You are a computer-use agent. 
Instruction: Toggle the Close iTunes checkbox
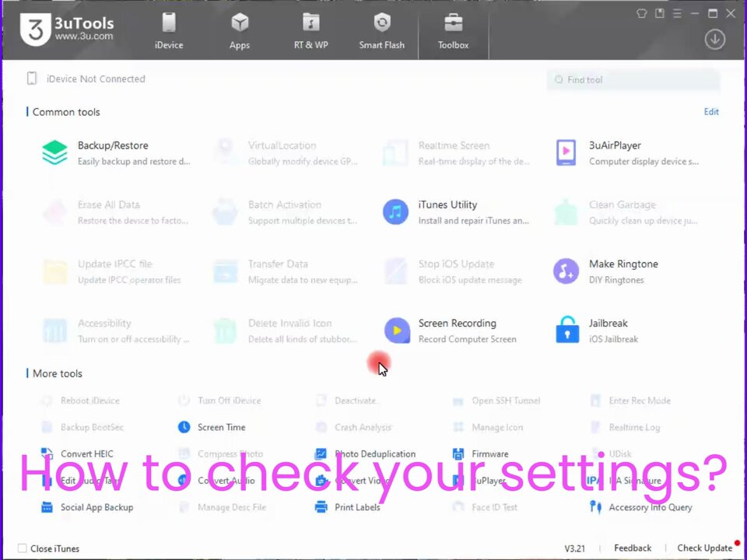pyautogui.click(x=23, y=548)
